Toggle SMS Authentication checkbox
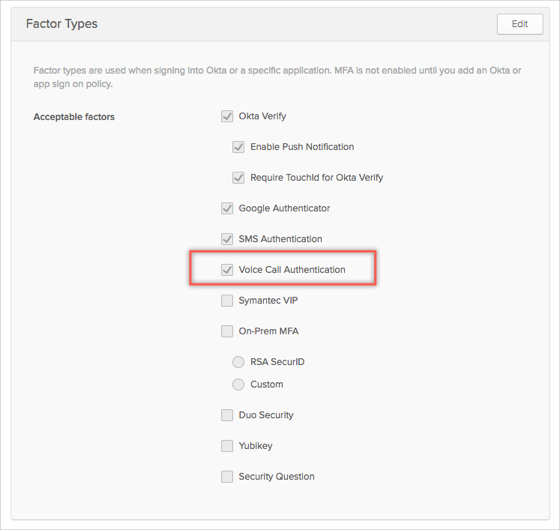 coord(227,239)
